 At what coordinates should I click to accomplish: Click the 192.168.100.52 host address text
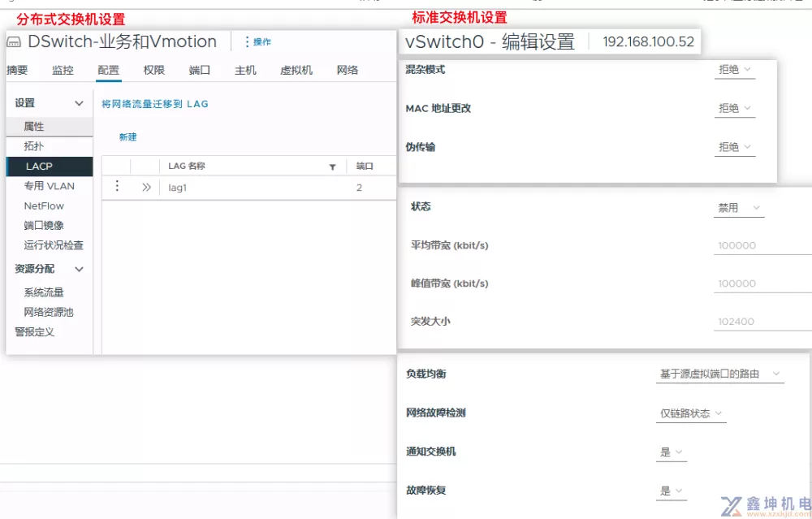click(648, 41)
